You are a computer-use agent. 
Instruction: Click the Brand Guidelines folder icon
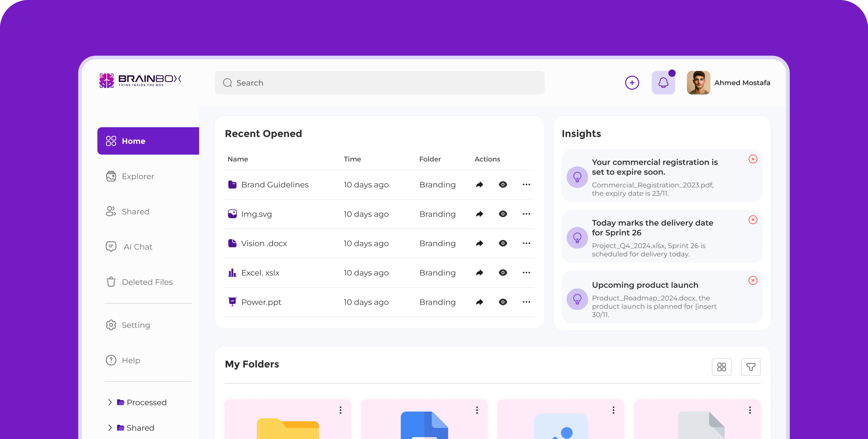coord(232,184)
